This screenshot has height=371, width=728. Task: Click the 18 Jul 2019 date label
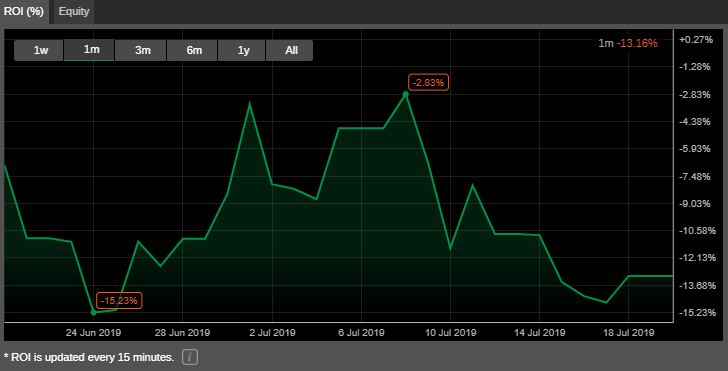click(x=628, y=333)
